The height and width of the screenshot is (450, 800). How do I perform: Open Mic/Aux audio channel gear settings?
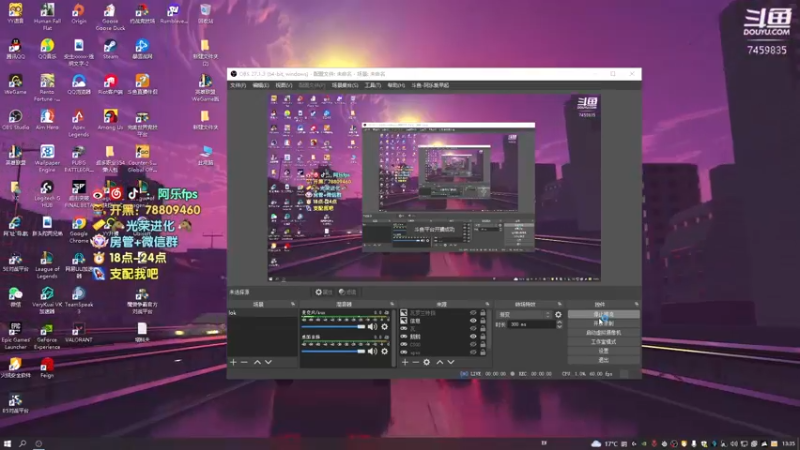[x=385, y=327]
